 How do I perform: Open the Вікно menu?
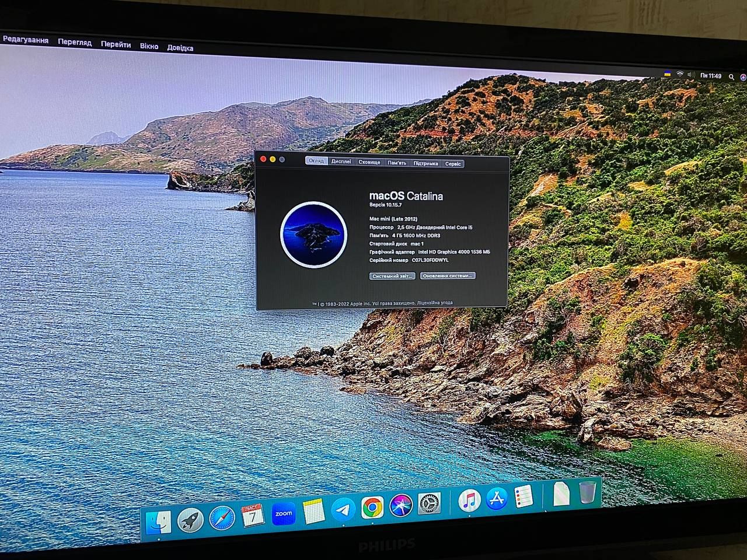[149, 46]
